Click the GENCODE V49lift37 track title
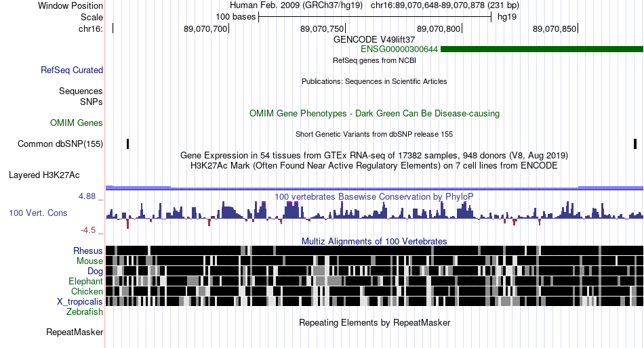Screen dimensions: 644x348 [x=374, y=39]
